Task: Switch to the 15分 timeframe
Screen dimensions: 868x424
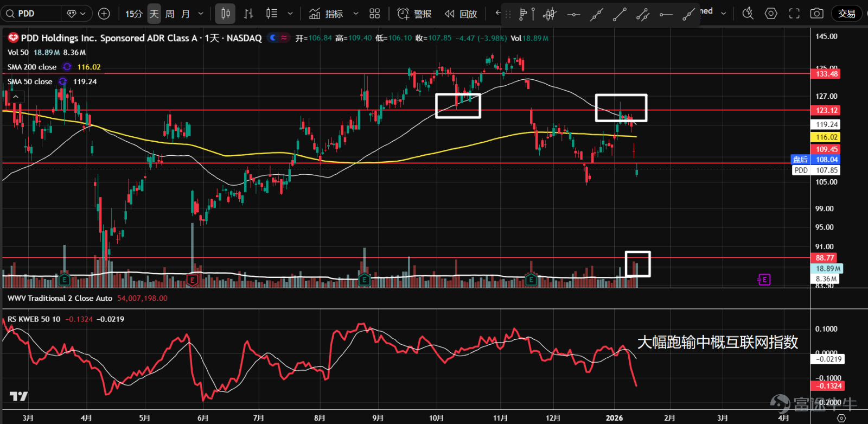Action: point(133,14)
